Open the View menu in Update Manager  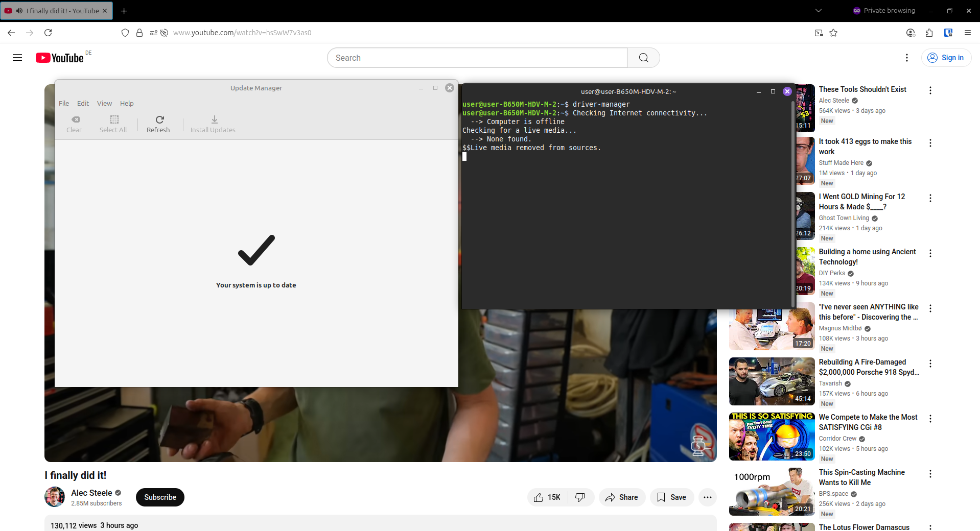[105, 103]
